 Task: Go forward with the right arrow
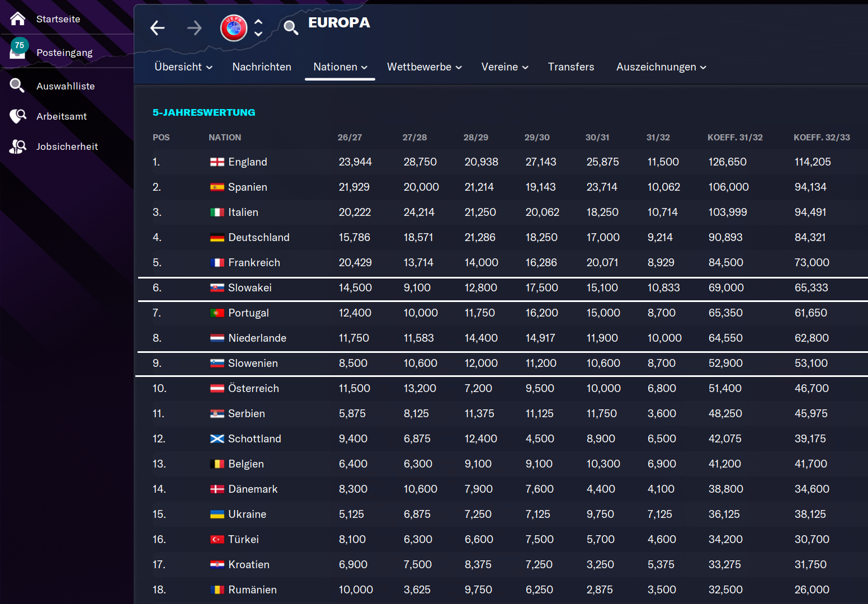pos(194,28)
